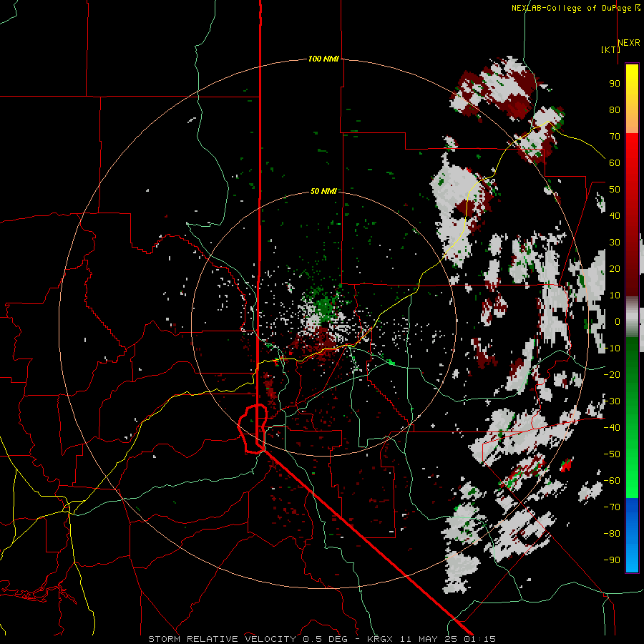Click the 60 value on velocity scale
Screen dimensions: 644x644
(615, 162)
